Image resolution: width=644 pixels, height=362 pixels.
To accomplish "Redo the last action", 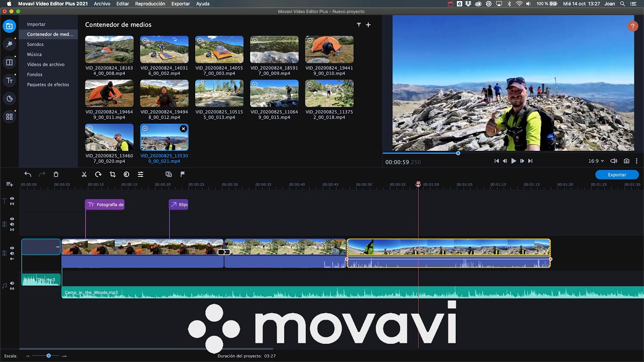I will click(x=42, y=174).
